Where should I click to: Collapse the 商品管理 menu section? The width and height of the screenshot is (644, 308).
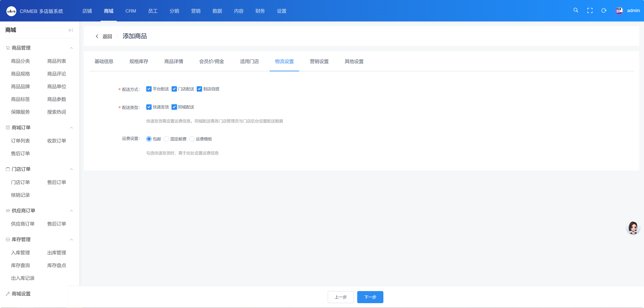71,48
